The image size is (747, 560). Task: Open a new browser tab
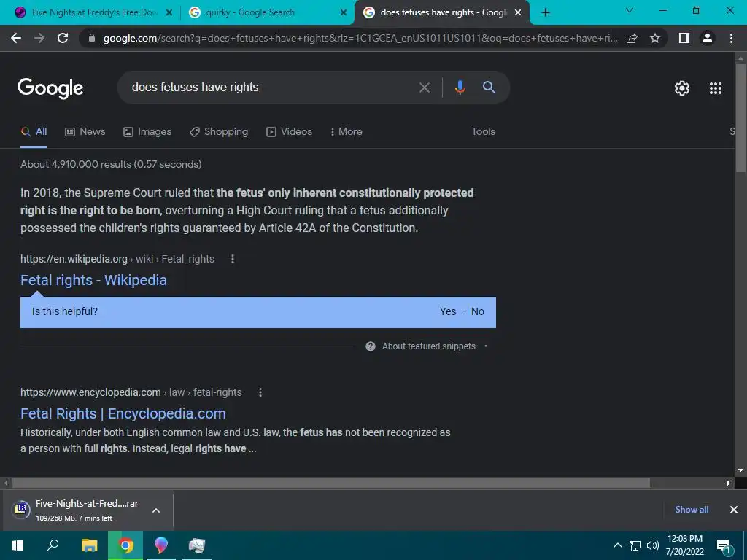coord(546,12)
